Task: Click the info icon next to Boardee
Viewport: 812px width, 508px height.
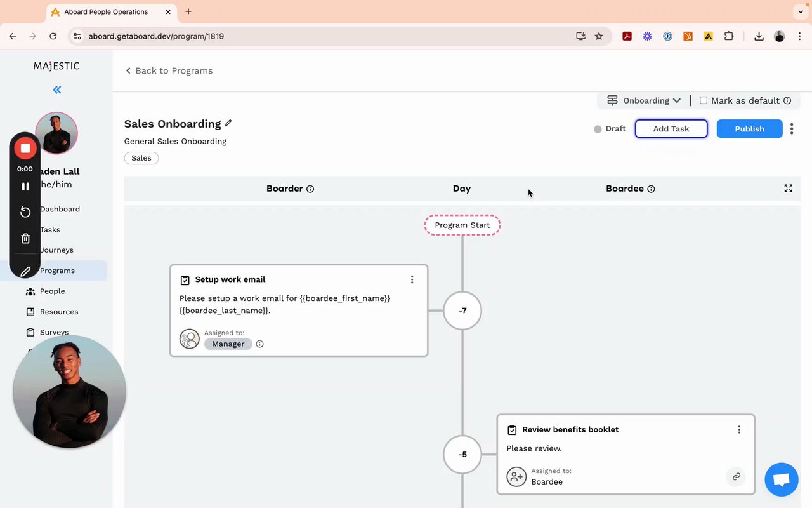Action: point(651,189)
